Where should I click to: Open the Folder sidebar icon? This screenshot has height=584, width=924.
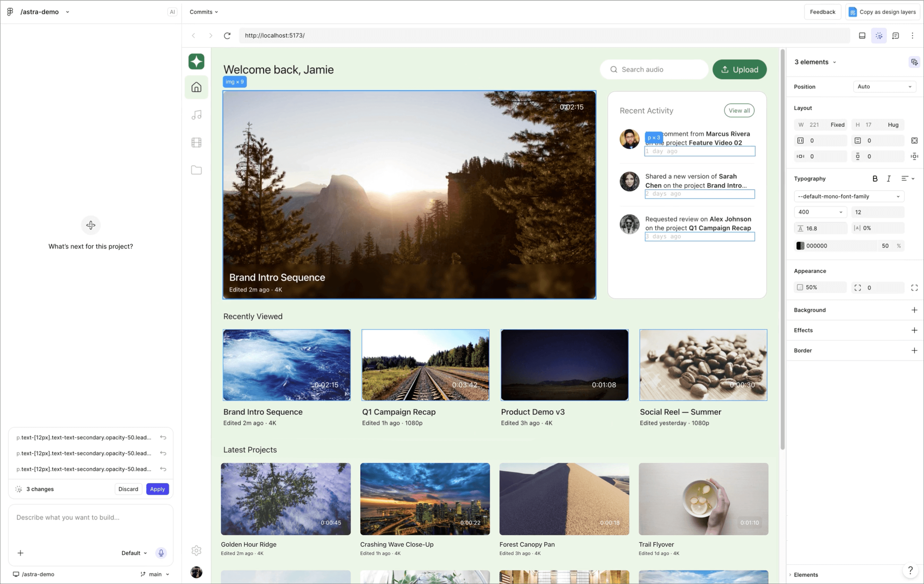tap(196, 170)
